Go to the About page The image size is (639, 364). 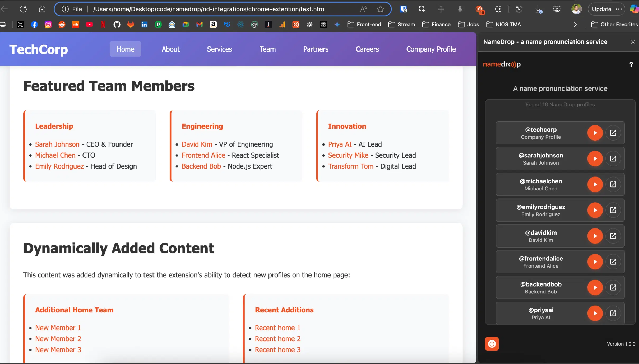171,49
